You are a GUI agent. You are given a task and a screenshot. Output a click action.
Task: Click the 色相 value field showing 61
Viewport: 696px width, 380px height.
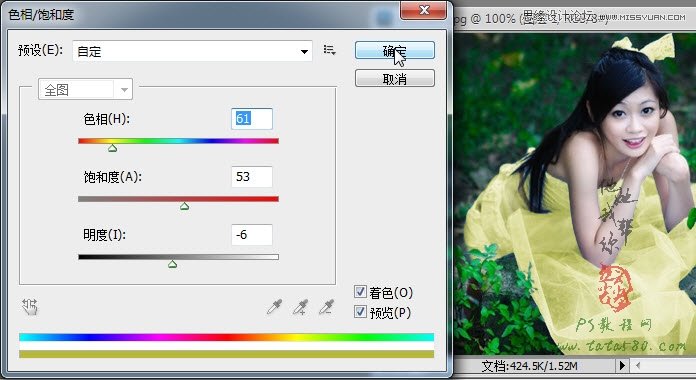click(252, 119)
